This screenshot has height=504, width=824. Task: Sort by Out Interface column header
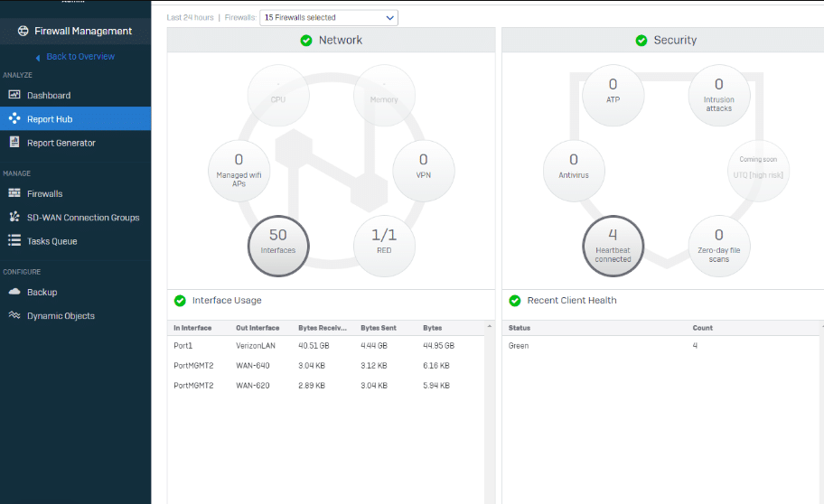(257, 328)
